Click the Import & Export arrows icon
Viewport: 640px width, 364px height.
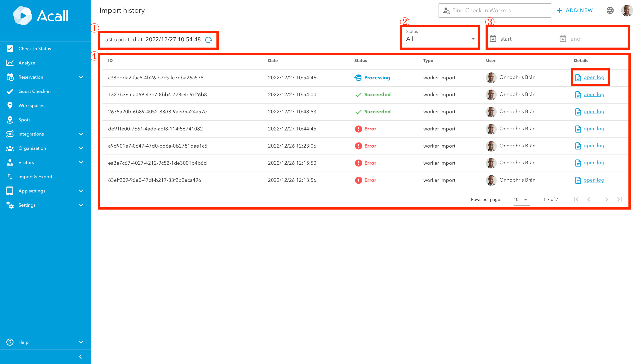click(10, 176)
